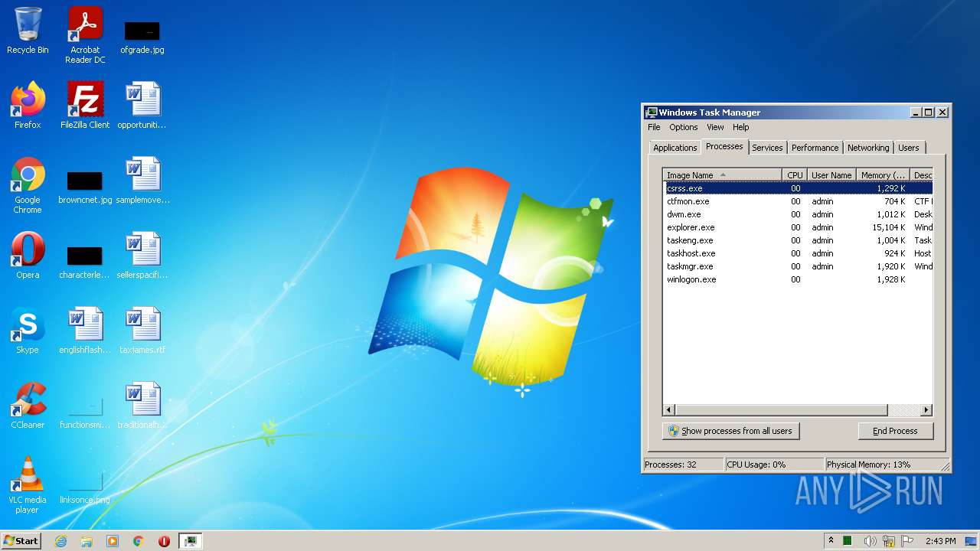Click the Action Center flag icon
The image size is (980, 551).
[x=907, y=541]
